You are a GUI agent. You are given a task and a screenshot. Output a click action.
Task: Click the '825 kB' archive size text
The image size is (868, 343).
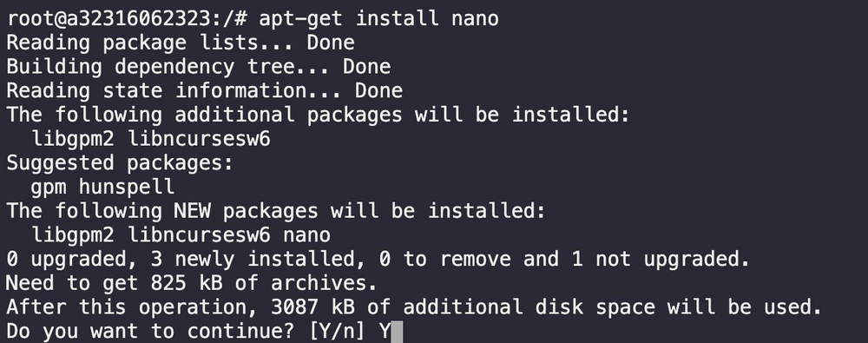tap(187, 283)
